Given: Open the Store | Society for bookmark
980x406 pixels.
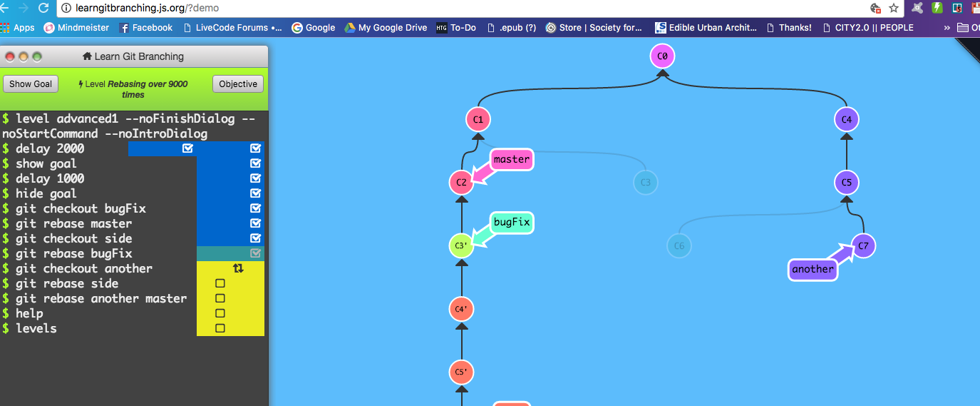Looking at the screenshot, I should coord(594,28).
